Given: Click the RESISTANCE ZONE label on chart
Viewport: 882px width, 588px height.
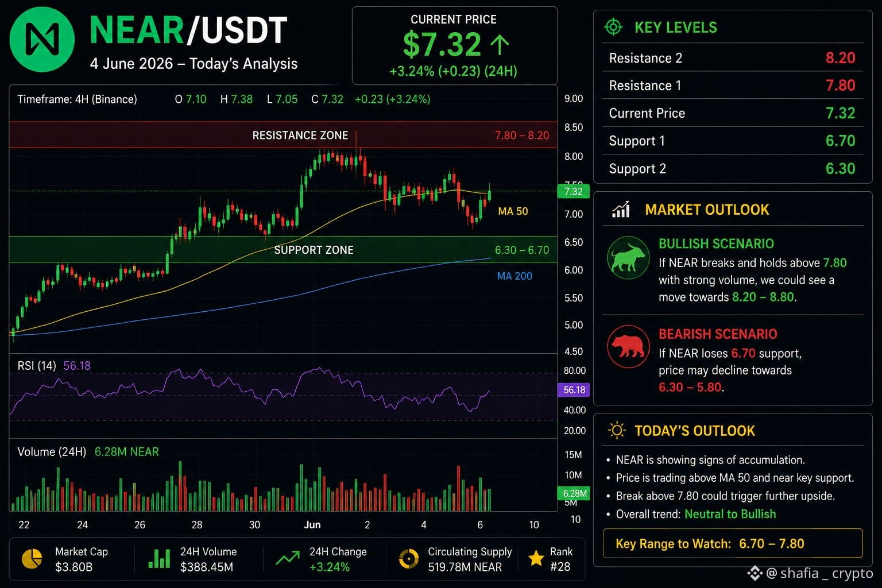Looking at the screenshot, I should point(300,136).
